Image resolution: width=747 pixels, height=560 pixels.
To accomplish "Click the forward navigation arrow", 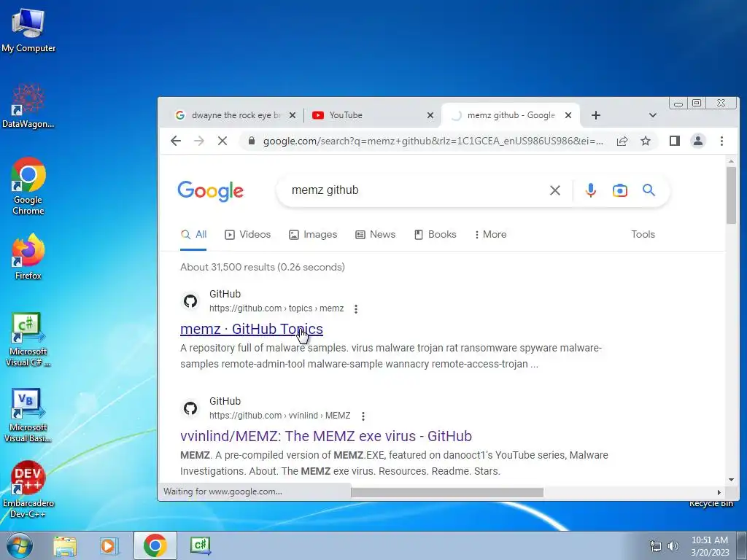I will pos(199,141).
